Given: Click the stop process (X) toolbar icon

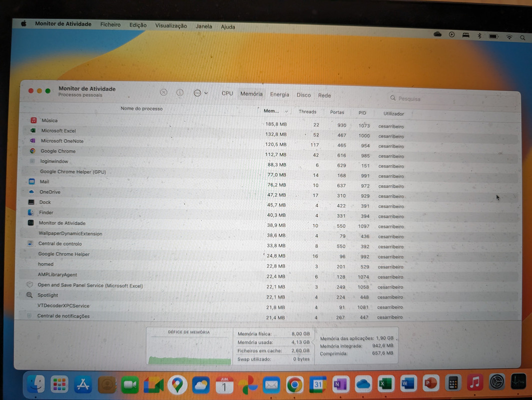Looking at the screenshot, I should point(164,92).
